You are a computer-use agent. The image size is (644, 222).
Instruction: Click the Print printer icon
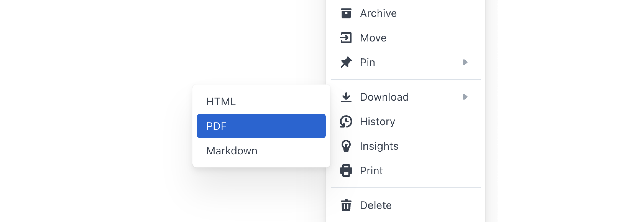pyautogui.click(x=346, y=170)
